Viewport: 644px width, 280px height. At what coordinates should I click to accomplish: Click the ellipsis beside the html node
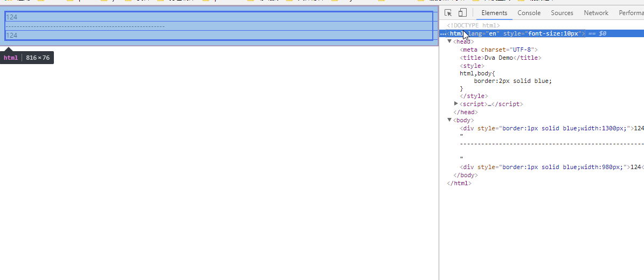[x=443, y=34]
